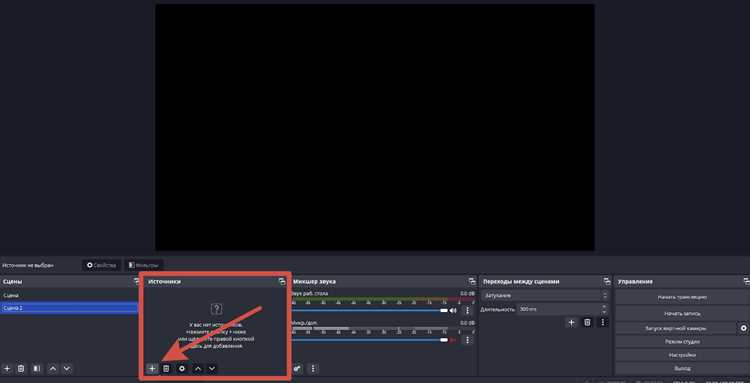Move the scene up with the arrow
This screenshot has width=750, height=383.
click(53, 369)
